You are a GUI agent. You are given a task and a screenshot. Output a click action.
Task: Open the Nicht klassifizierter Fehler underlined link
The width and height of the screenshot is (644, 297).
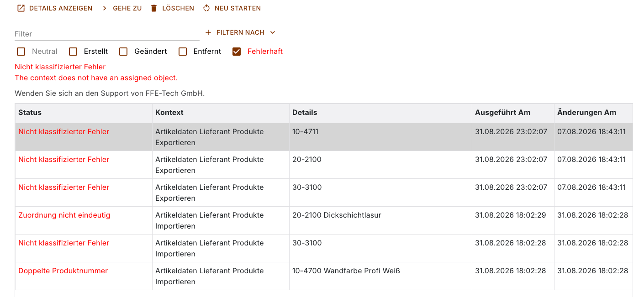pos(60,67)
